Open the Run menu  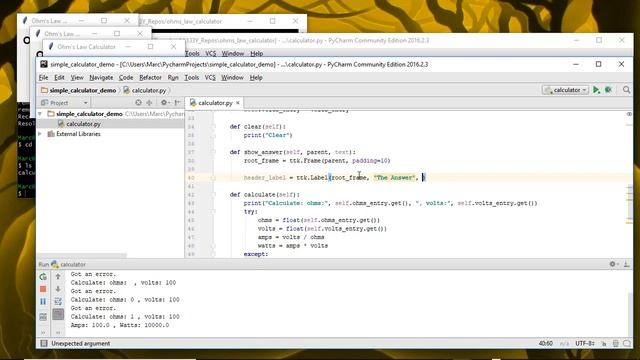173,78
